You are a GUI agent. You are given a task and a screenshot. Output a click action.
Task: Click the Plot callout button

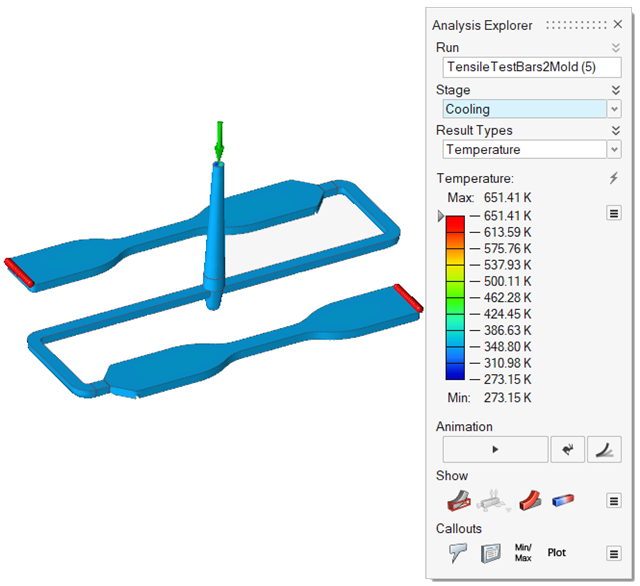pos(557,552)
